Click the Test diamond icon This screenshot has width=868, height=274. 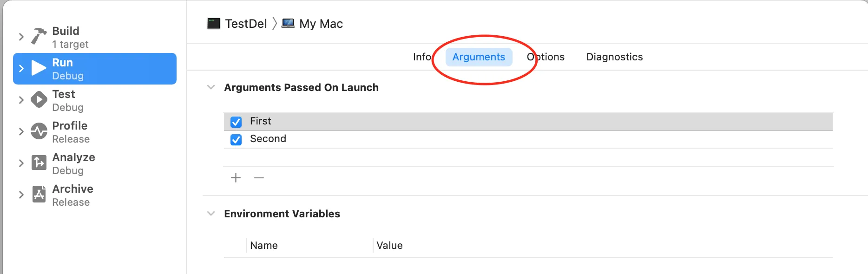[x=39, y=100]
